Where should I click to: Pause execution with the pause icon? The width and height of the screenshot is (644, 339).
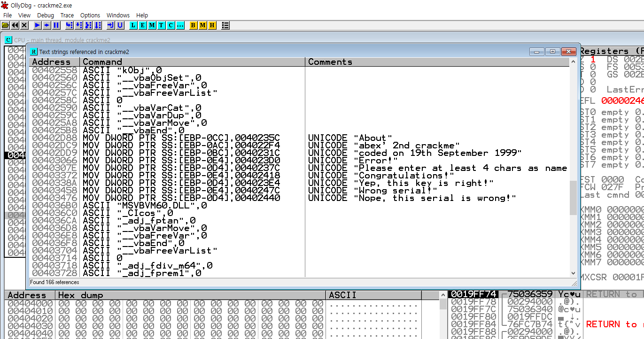pyautogui.click(x=56, y=25)
